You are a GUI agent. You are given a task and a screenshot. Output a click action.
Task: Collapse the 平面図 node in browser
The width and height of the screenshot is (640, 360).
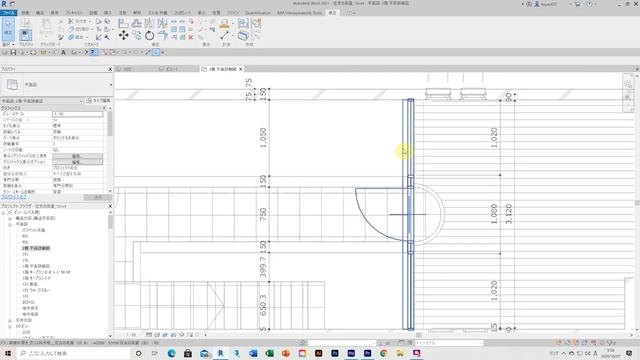click(10, 224)
